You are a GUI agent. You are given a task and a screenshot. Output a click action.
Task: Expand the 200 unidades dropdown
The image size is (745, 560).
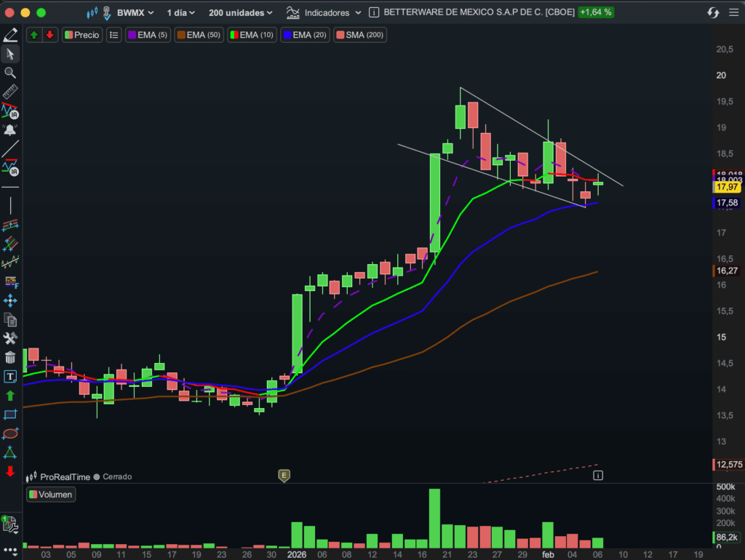[240, 12]
